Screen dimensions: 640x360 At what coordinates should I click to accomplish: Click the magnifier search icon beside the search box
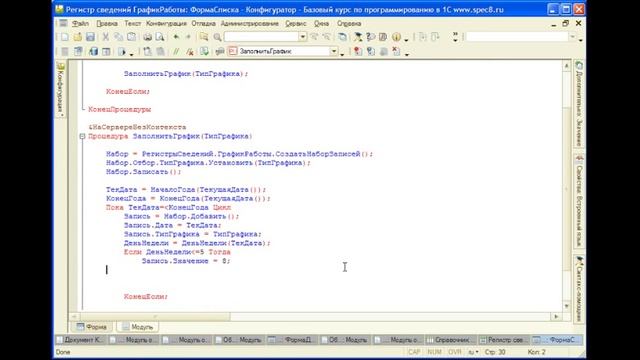point(217,37)
